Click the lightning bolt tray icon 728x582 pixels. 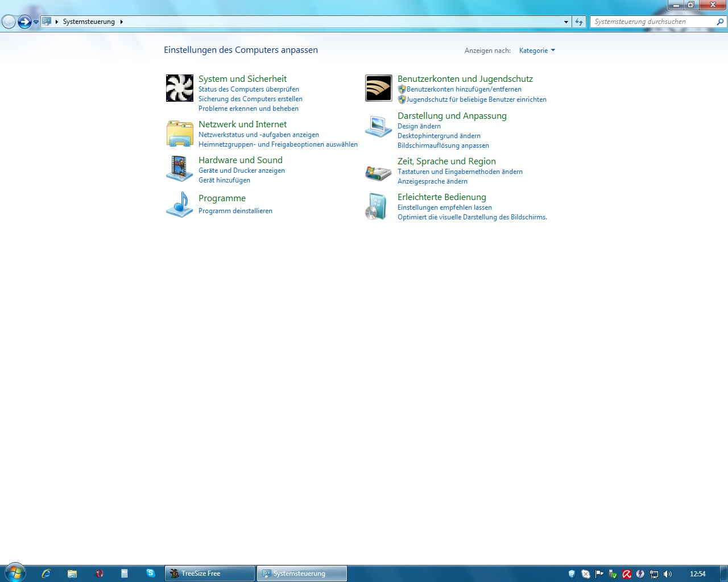(640, 574)
